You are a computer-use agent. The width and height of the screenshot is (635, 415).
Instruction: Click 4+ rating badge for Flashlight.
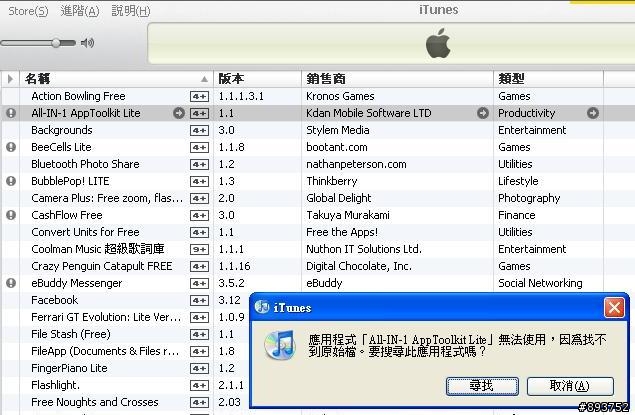point(200,385)
